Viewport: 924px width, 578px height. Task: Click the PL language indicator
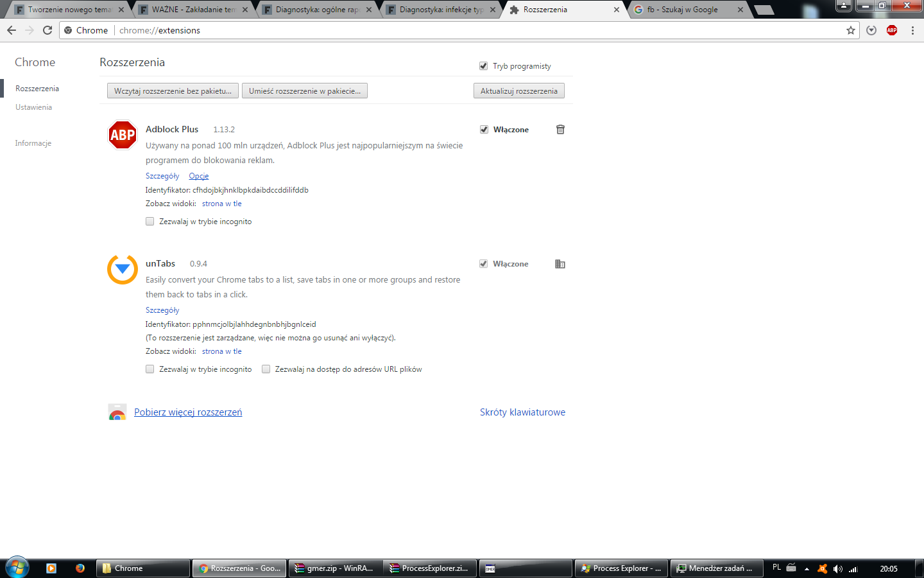point(776,568)
